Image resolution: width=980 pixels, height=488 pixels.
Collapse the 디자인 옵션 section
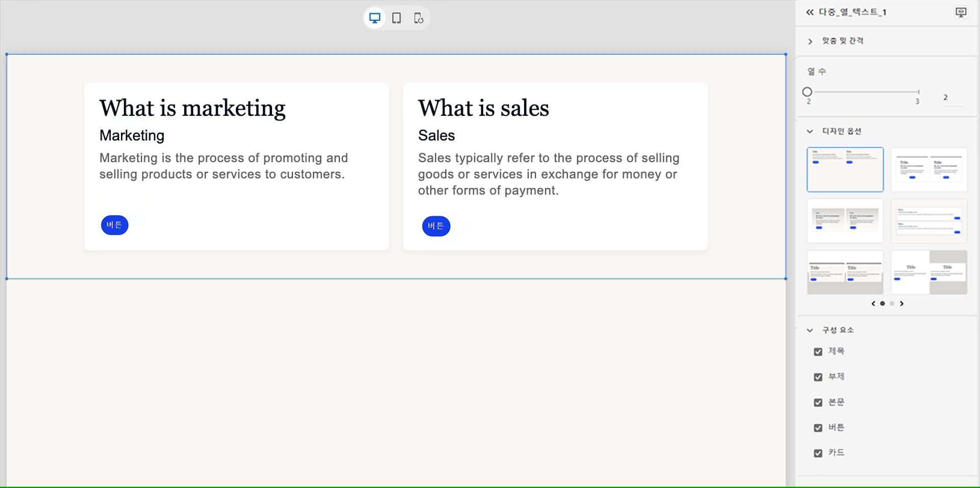point(810,132)
